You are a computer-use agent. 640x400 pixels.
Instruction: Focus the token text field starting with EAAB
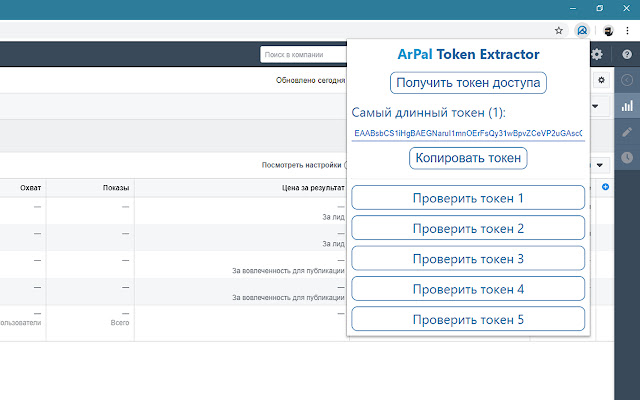468,133
